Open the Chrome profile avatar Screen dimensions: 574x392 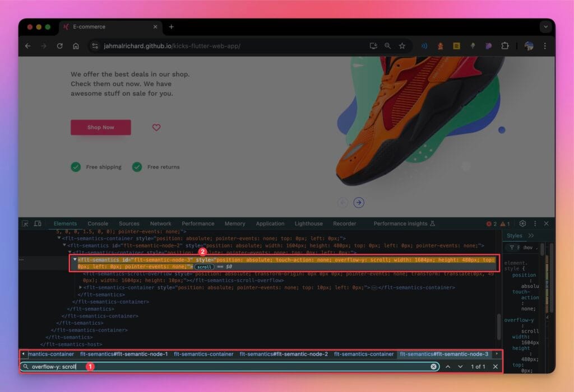point(529,46)
